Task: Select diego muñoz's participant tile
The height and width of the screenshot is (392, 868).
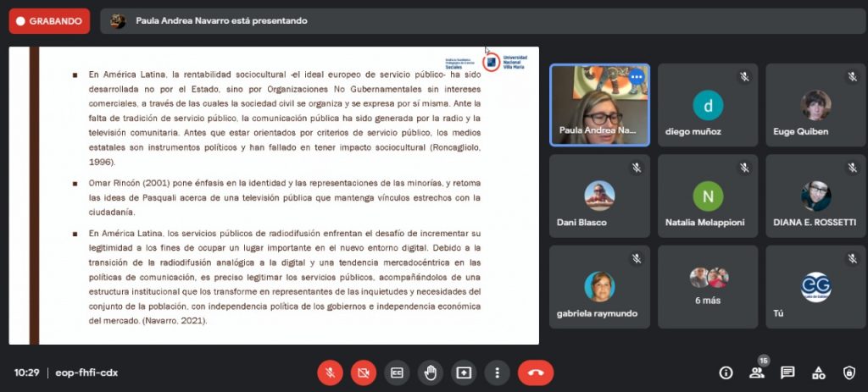Action: click(x=708, y=105)
